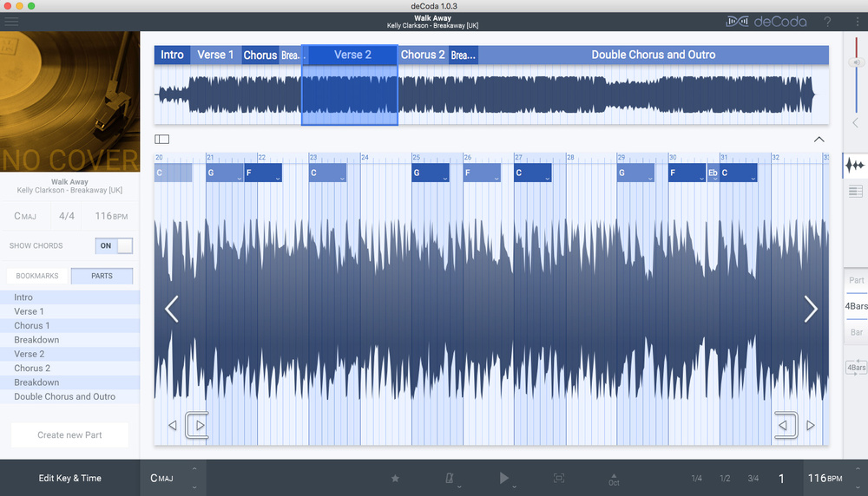
Task: Go to next section with large right arrow
Action: [x=811, y=309]
